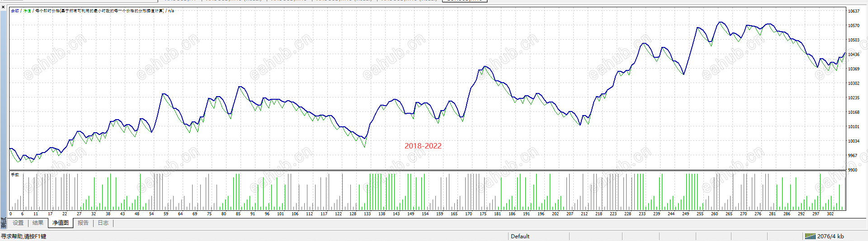868x241 pixels.
Task: Switch to the 结果 tab
Action: (x=38, y=223)
